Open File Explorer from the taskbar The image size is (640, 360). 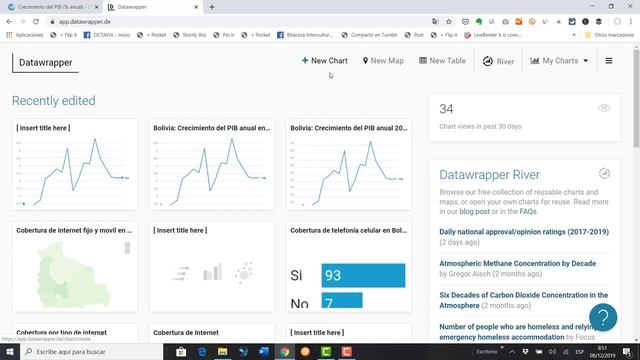[x=222, y=351]
